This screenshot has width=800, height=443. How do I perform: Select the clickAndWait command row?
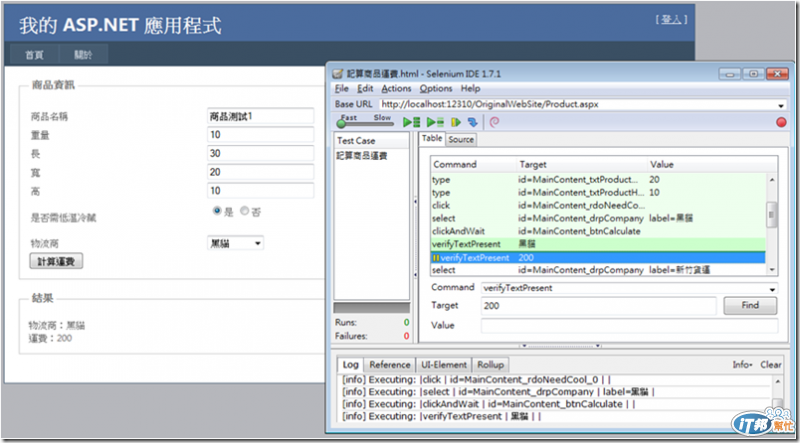pos(598,231)
